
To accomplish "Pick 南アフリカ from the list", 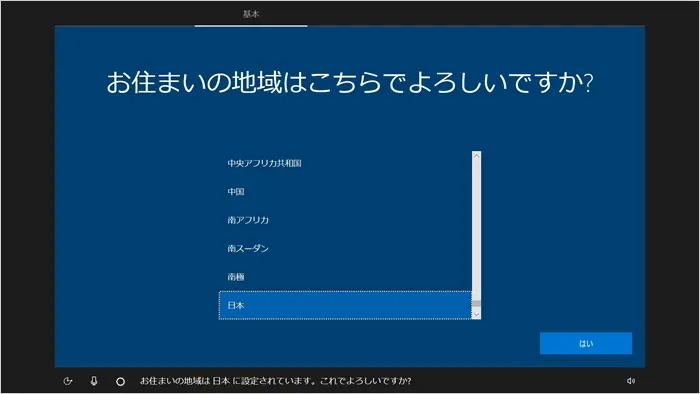I will (x=345, y=220).
